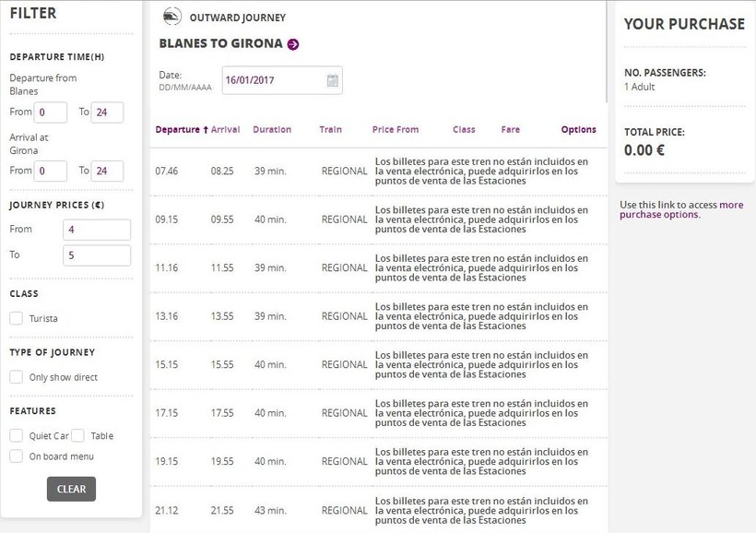Open the more purchase options link
This screenshot has width=756, height=533.
click(681, 210)
